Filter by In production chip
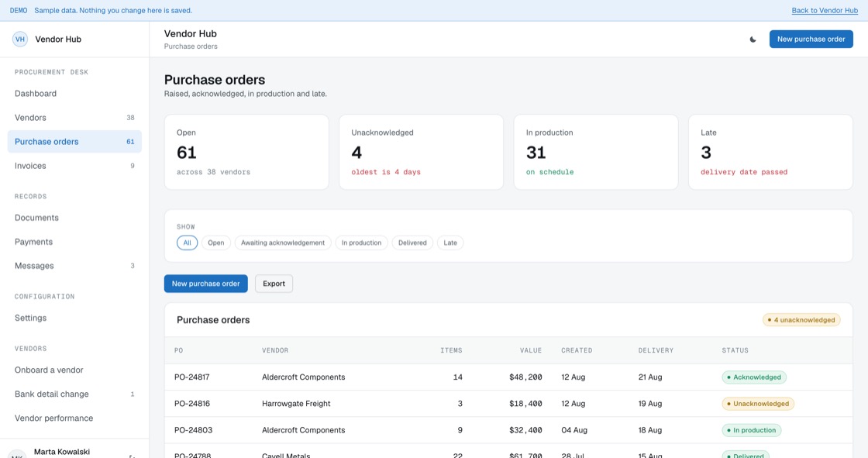Image resolution: width=868 pixels, height=458 pixels. [361, 243]
